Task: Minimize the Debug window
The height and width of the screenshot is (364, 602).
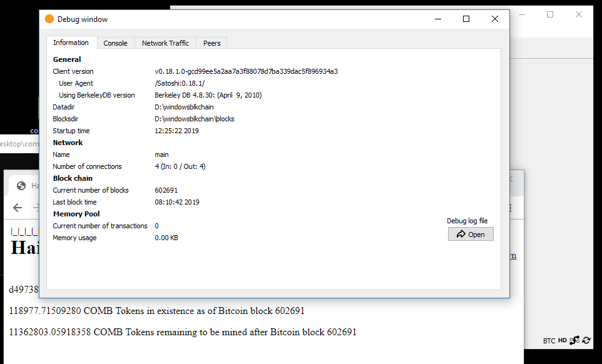Action: point(437,19)
